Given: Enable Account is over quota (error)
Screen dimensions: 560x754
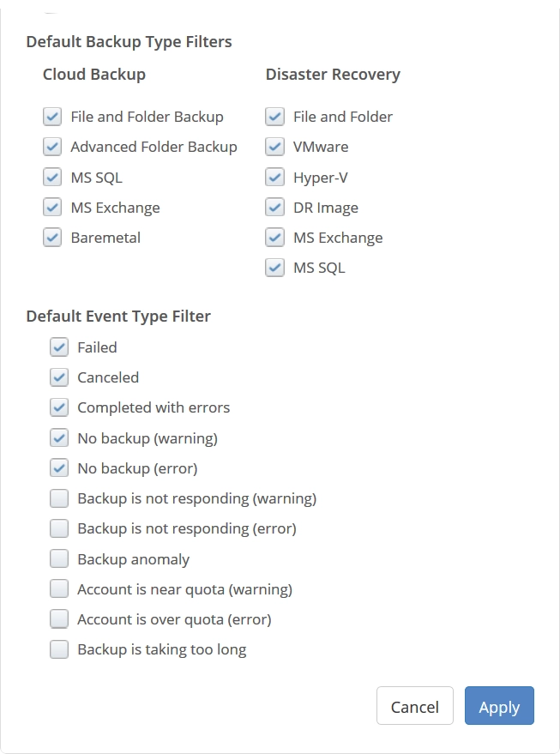Looking at the screenshot, I should 59,618.
